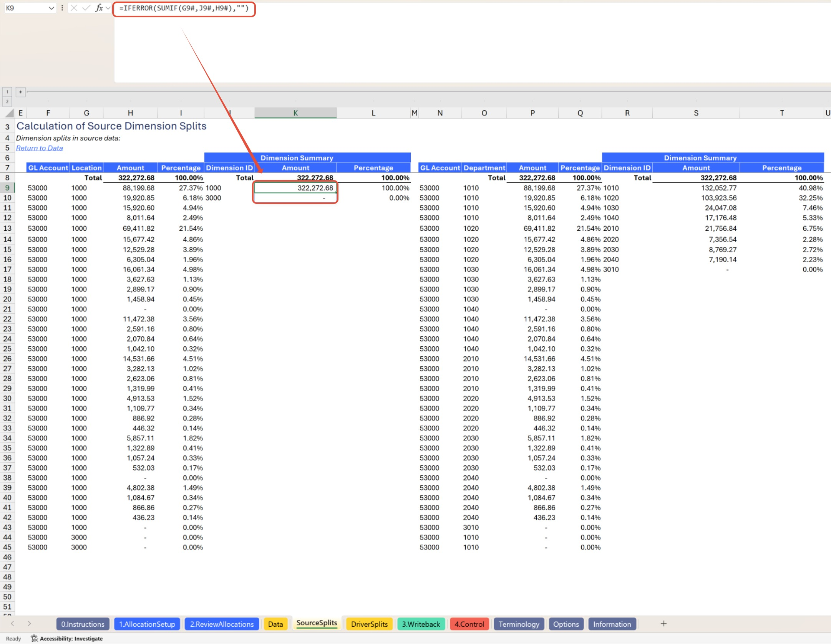Image resolution: width=831 pixels, height=644 pixels.
Task: Open the Name Box dropdown arrow
Action: tap(51, 8)
